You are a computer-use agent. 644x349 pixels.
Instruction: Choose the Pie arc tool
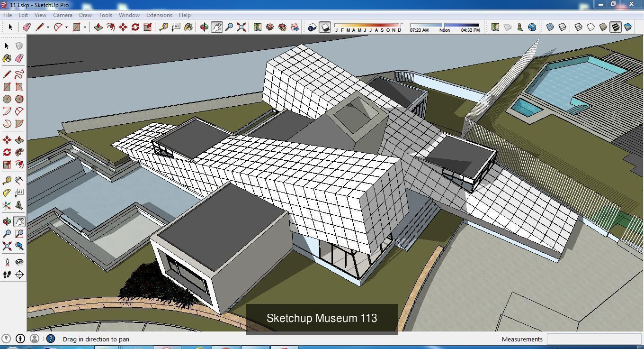point(19,124)
